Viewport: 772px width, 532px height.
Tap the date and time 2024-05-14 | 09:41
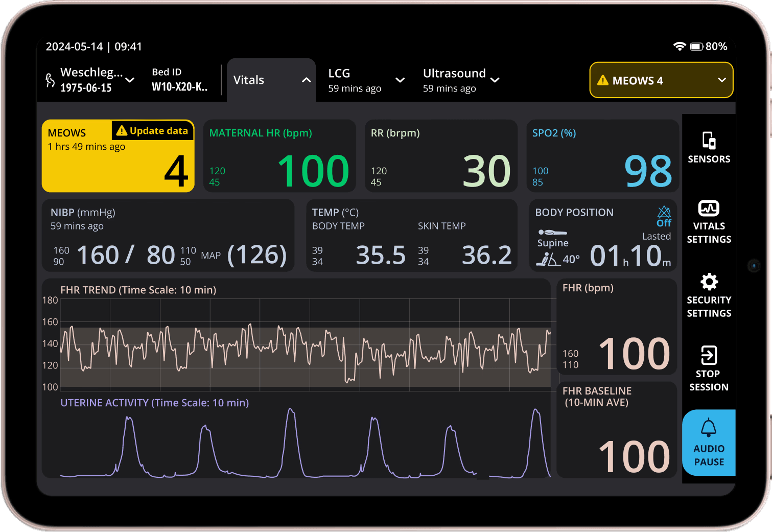(x=93, y=47)
